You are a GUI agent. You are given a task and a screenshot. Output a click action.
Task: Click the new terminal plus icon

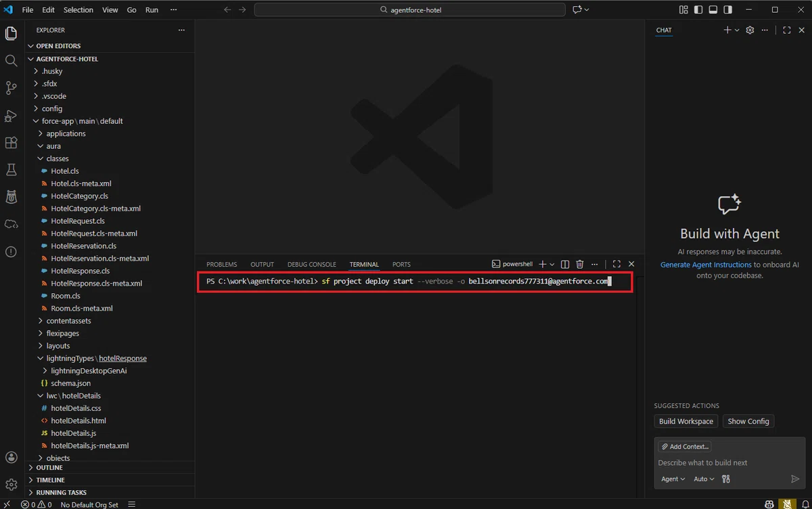pos(542,264)
